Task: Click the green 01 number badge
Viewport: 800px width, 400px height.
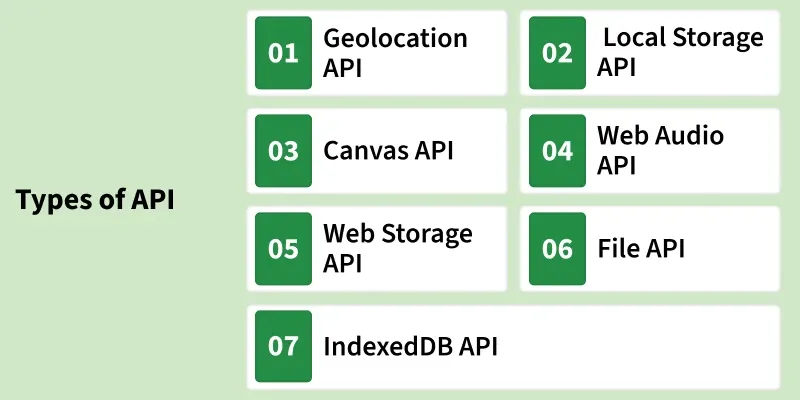Action: point(284,53)
